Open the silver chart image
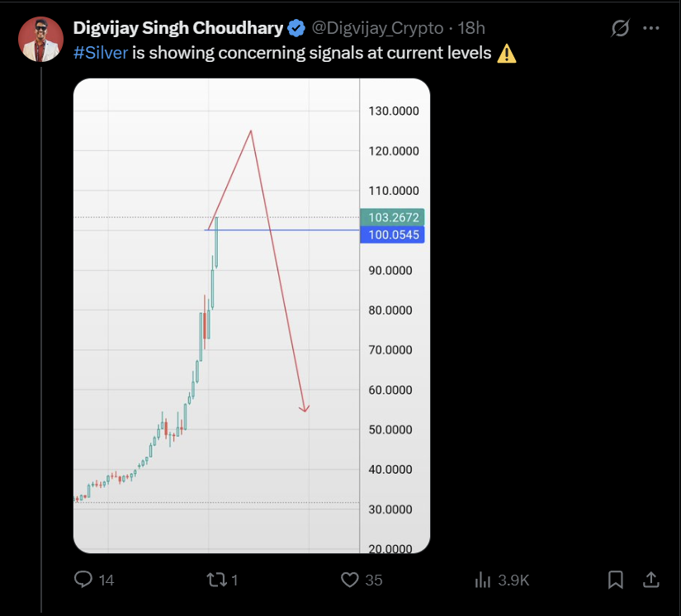 click(252, 315)
